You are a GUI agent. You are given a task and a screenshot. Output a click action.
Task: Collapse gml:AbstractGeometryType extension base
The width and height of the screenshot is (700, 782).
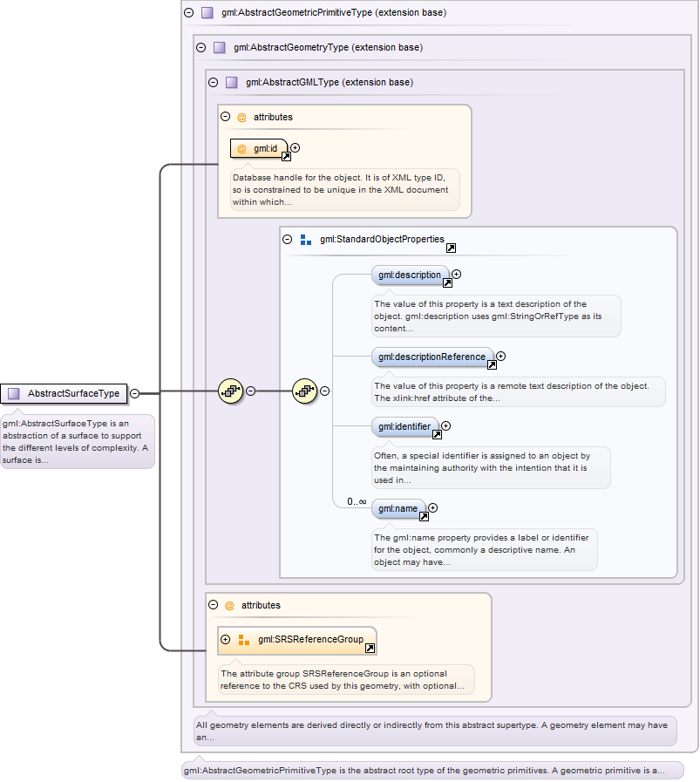201,48
